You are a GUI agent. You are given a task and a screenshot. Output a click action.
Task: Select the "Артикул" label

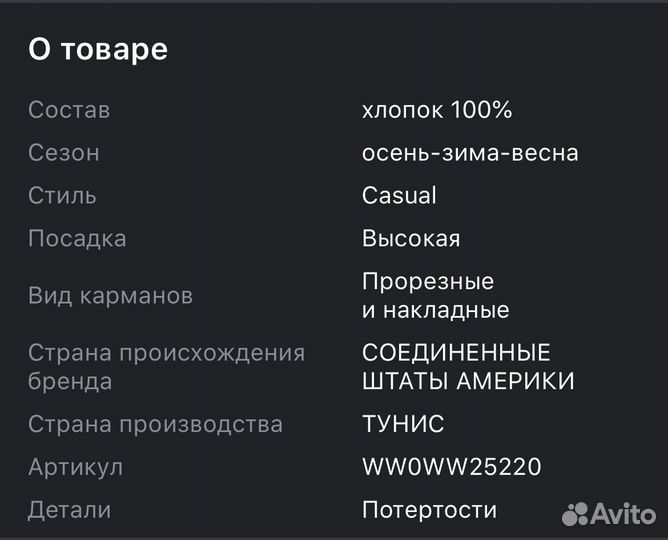(75, 467)
